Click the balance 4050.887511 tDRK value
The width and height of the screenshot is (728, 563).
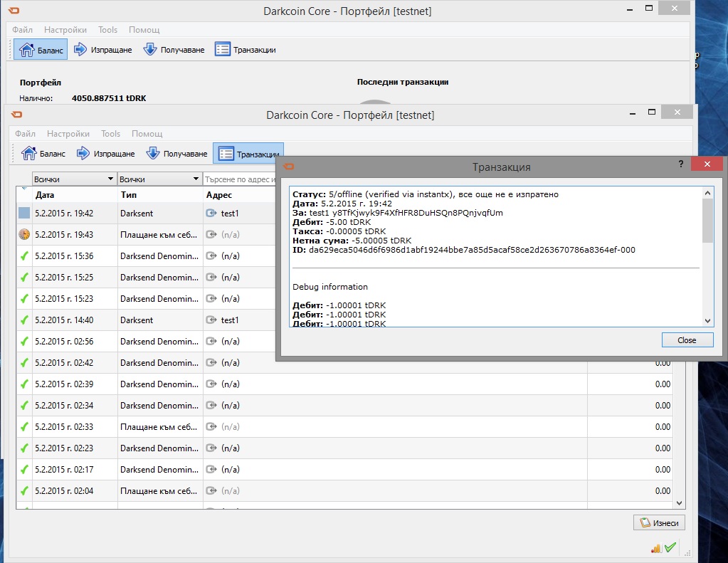click(x=109, y=98)
